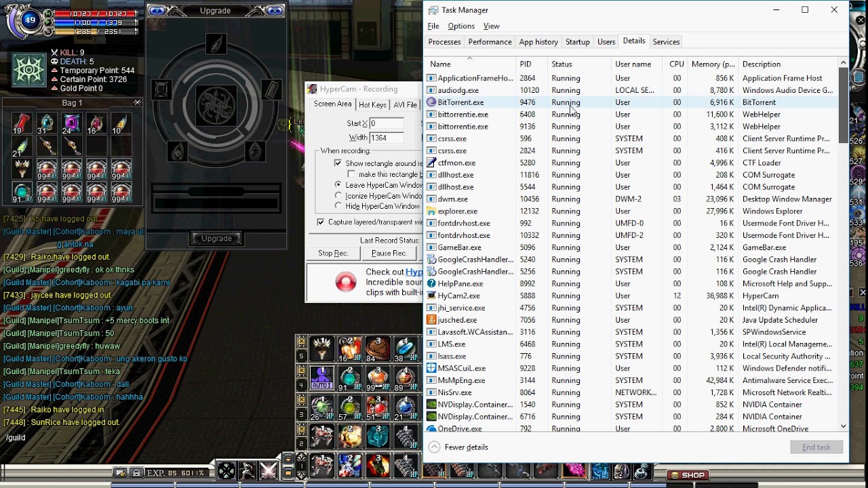868x488 pixels.
Task: Toggle Capture layered/transparent windows checkbox
Action: point(321,222)
